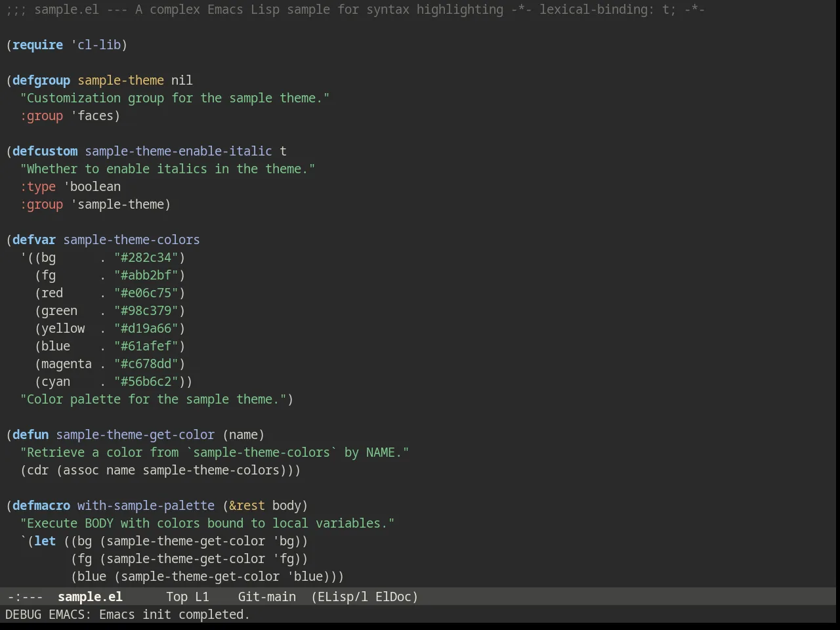Click the -:--- buffer status flags

25,597
